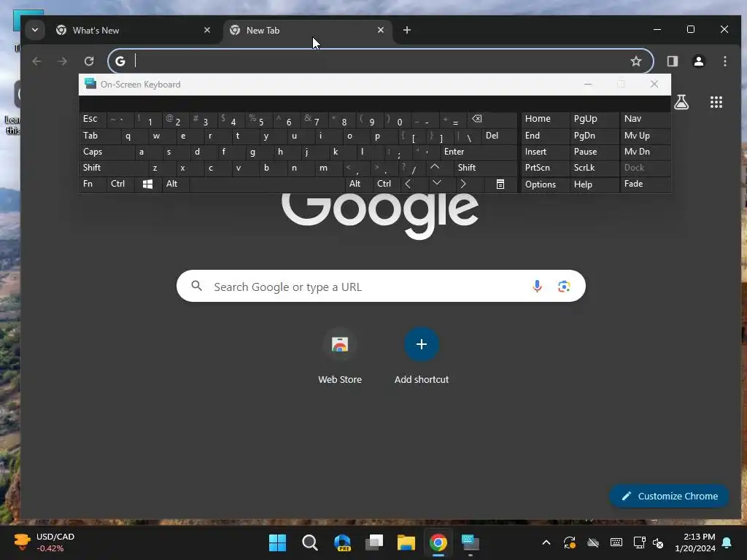Open a new tab with plus button
The height and width of the screenshot is (560, 747).
407,30
